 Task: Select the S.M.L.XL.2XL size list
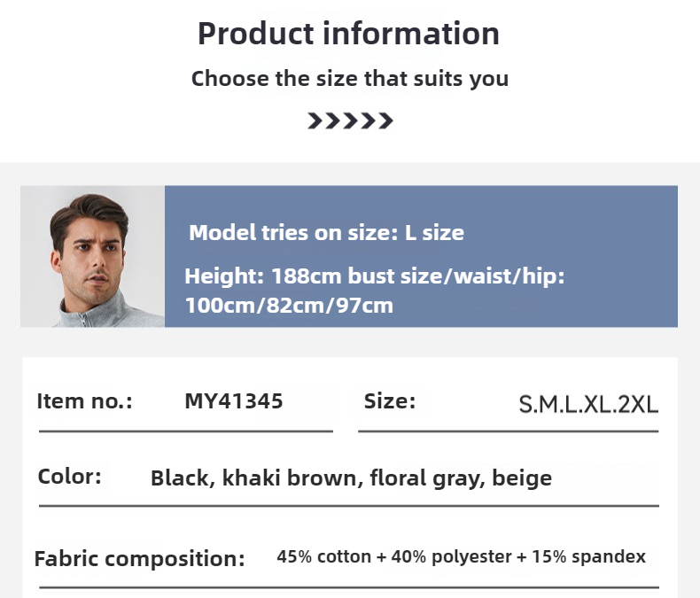[588, 405]
